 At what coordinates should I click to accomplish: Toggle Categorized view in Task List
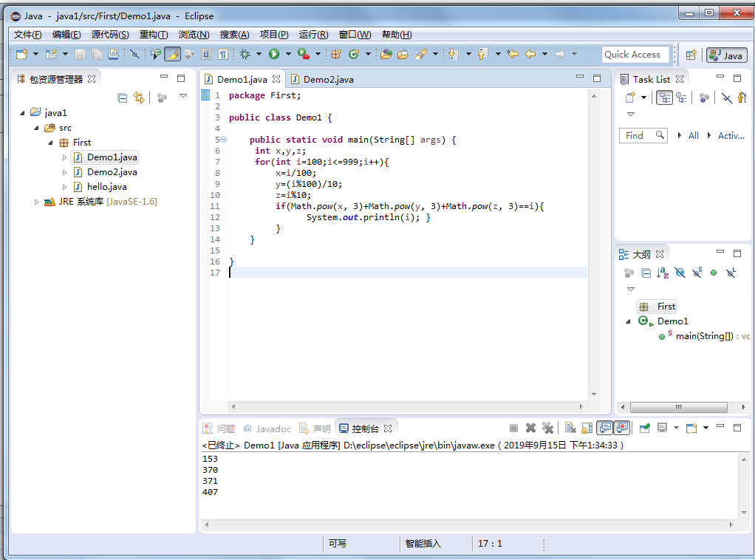(x=664, y=98)
